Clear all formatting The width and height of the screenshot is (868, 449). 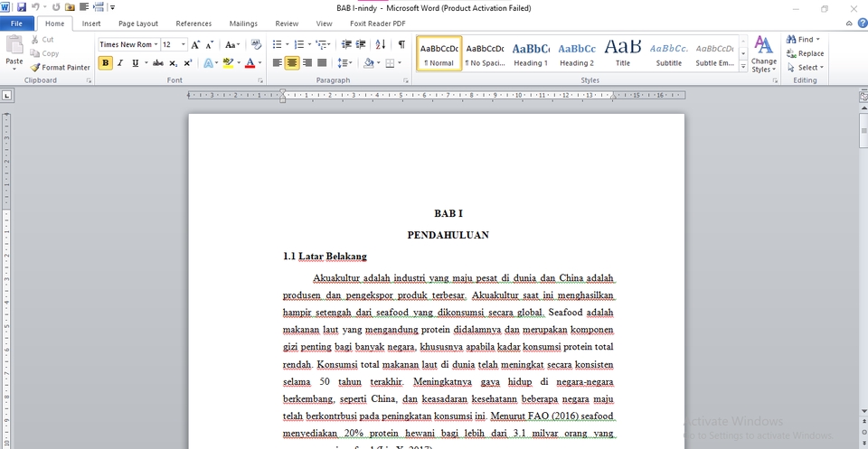(256, 45)
